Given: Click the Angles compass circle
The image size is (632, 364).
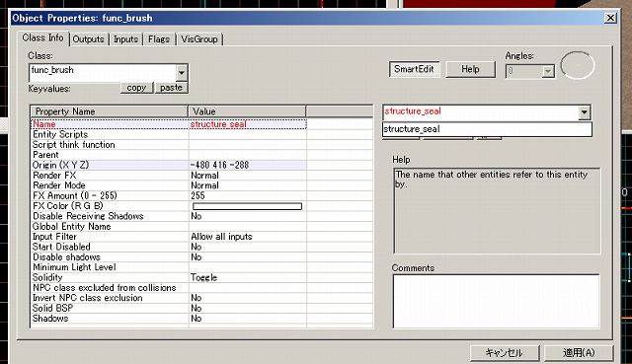Looking at the screenshot, I should (x=577, y=65).
